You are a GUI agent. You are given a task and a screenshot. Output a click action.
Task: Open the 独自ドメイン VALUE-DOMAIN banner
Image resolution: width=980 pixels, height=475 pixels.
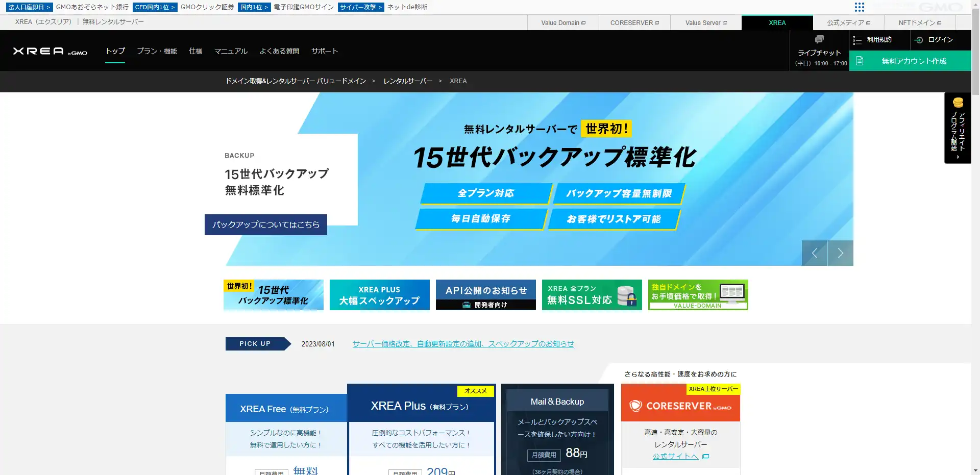(x=698, y=295)
